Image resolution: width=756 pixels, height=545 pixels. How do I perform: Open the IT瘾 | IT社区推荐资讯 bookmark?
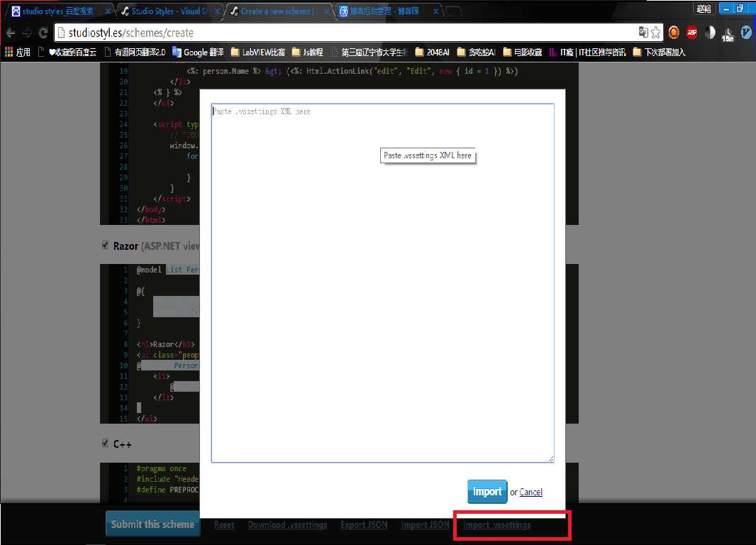[x=587, y=52]
